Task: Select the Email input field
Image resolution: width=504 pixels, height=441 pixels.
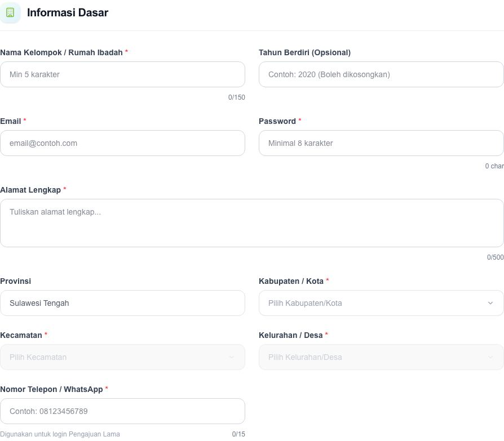Action: tap(122, 143)
